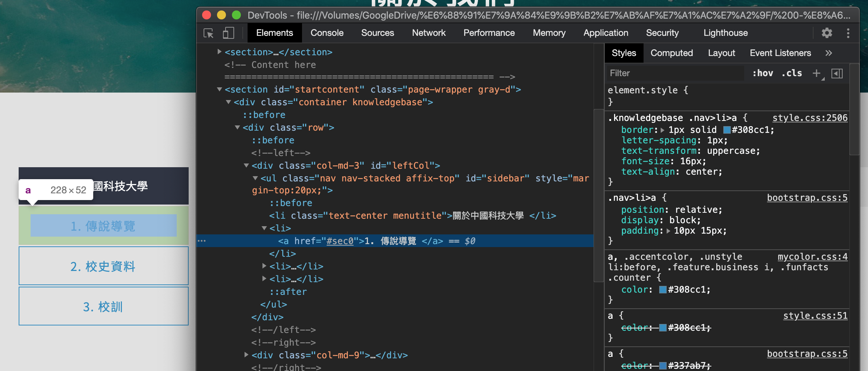The width and height of the screenshot is (868, 371).
Task: Open DevTools settings gear
Action: point(827,33)
